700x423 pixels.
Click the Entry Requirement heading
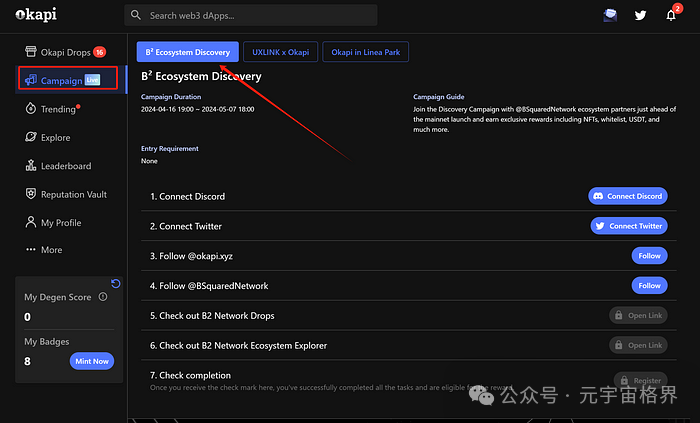point(170,149)
